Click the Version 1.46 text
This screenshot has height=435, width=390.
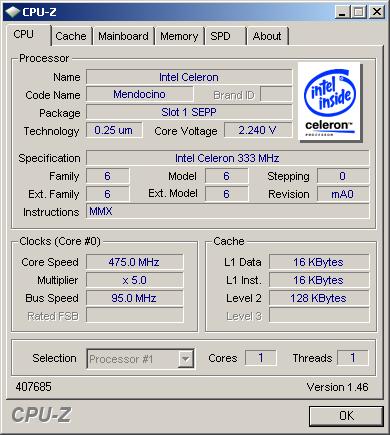click(x=337, y=387)
